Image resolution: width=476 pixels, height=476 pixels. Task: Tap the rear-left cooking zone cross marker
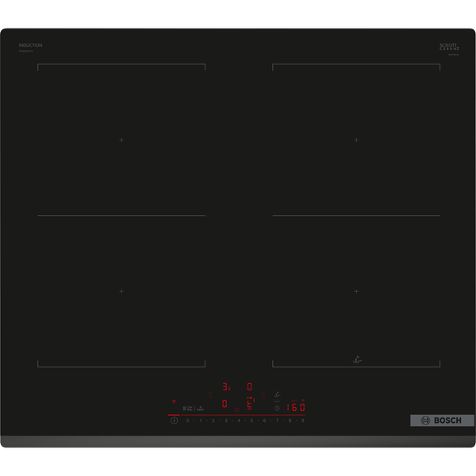[121, 140]
